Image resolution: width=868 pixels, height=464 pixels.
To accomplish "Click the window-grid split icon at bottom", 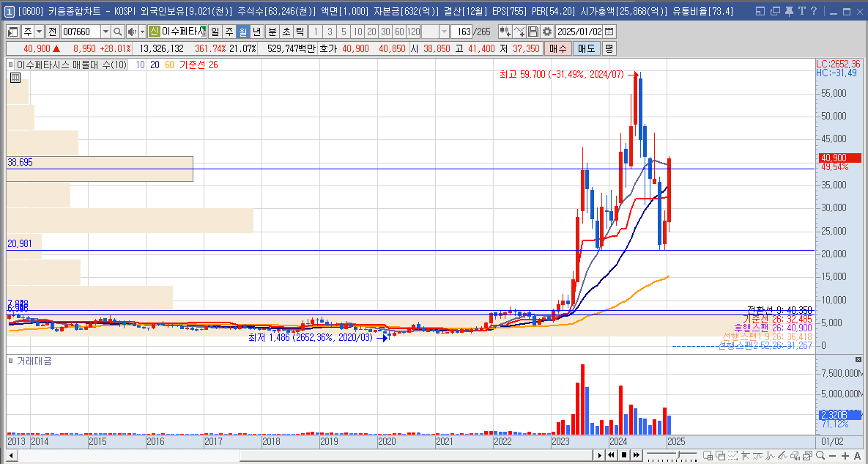I will 708,456.
